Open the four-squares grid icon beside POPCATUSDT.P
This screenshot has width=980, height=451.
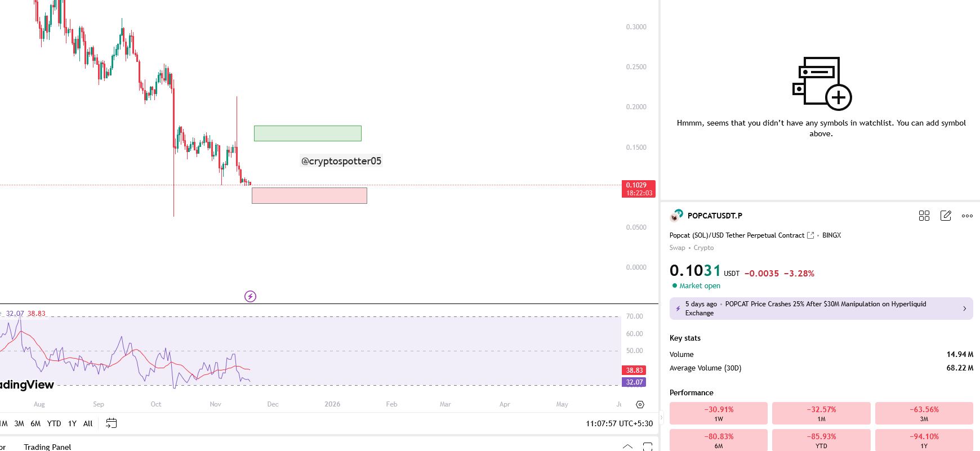pyautogui.click(x=924, y=216)
